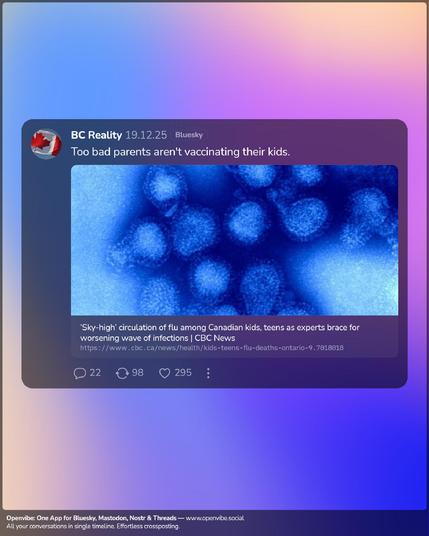
Task: Click the 19.12.25 post date
Action: point(146,135)
